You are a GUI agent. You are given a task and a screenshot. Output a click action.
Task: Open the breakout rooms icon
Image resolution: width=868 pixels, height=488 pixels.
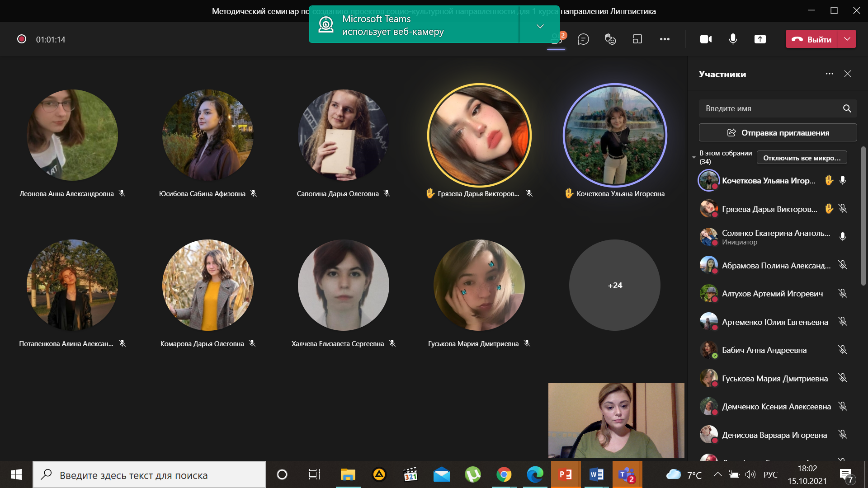tap(637, 39)
